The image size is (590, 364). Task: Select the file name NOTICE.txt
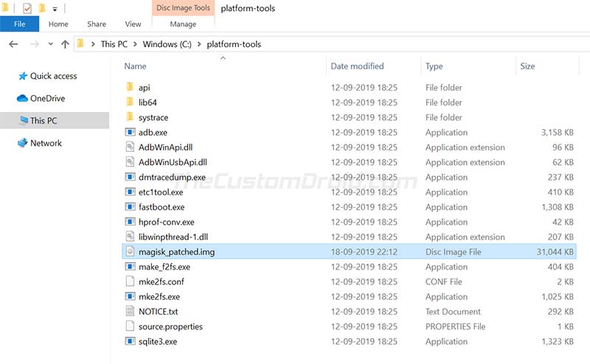point(159,312)
